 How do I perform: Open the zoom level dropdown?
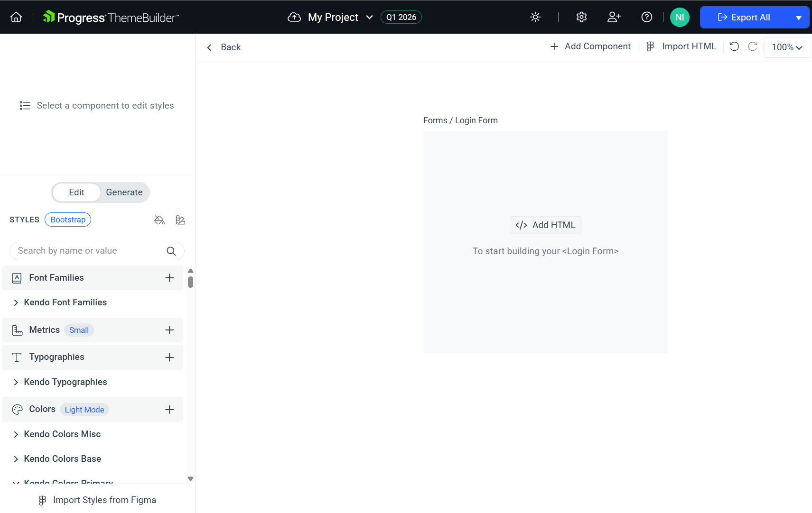(786, 47)
